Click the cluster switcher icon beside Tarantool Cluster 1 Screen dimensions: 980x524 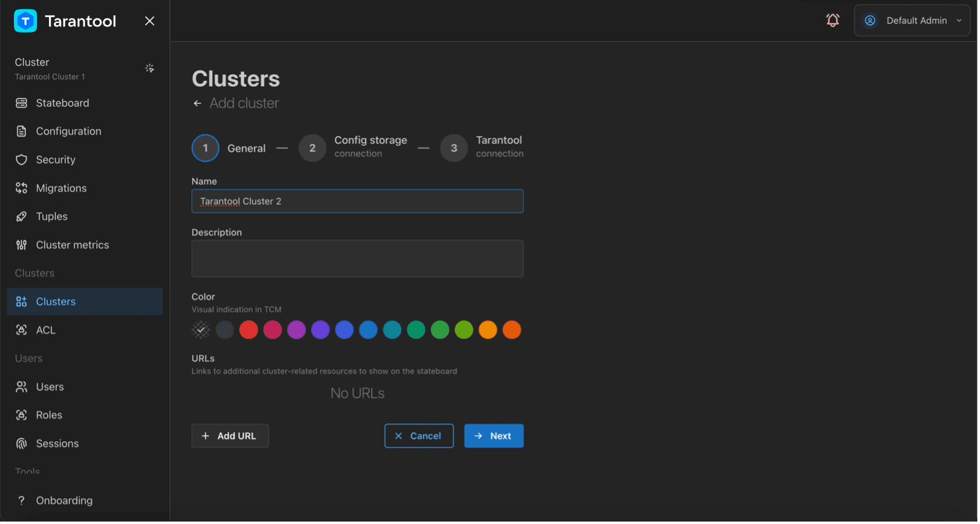pos(150,68)
